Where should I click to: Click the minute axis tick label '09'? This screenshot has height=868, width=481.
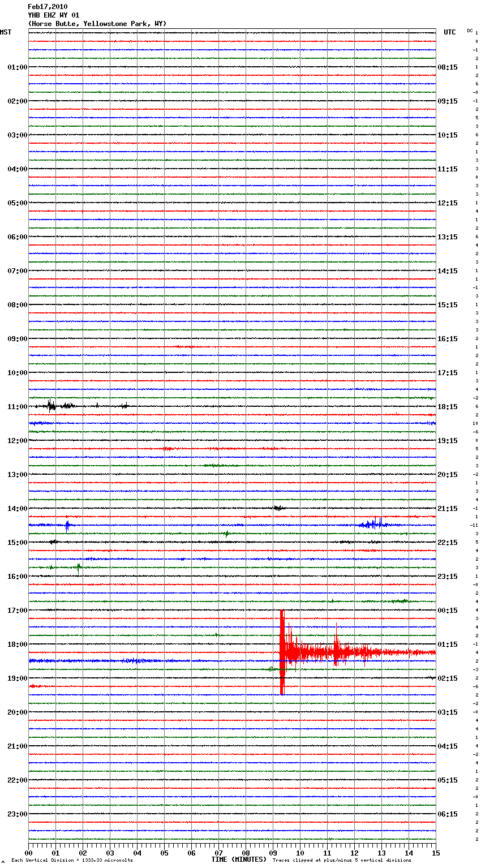(x=273, y=853)
